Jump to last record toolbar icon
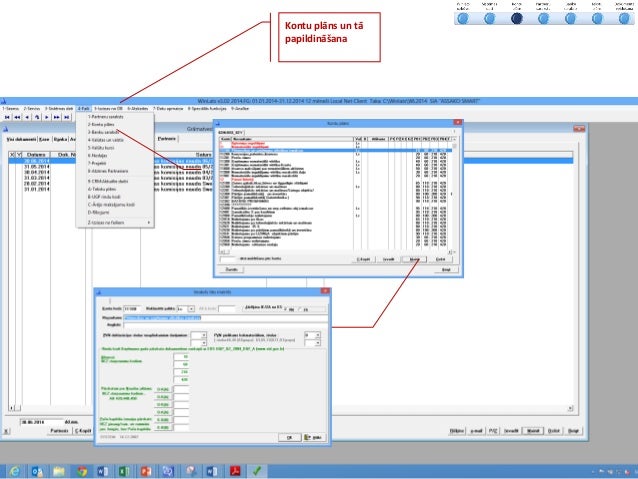This screenshot has width=638, height=479. click(x=67, y=117)
